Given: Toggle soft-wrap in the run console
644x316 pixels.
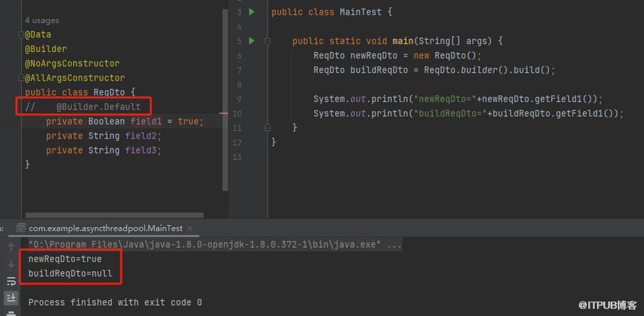Looking at the screenshot, I should pos(12,281).
